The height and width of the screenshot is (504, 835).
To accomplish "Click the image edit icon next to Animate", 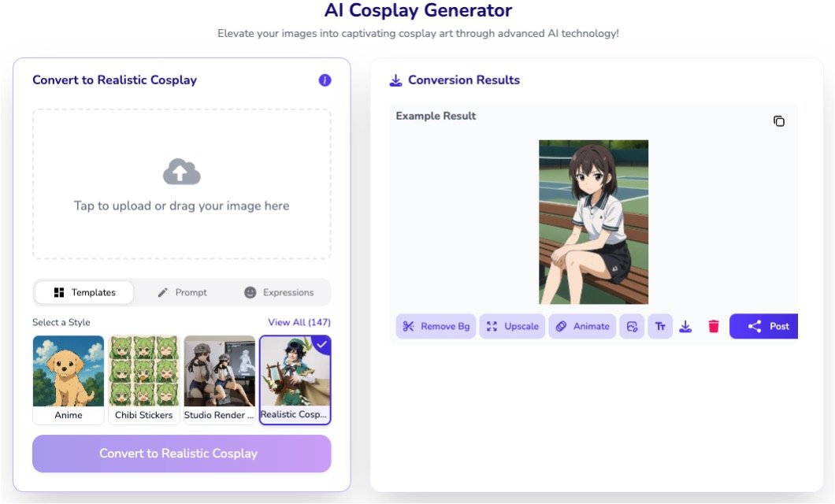I will [632, 326].
